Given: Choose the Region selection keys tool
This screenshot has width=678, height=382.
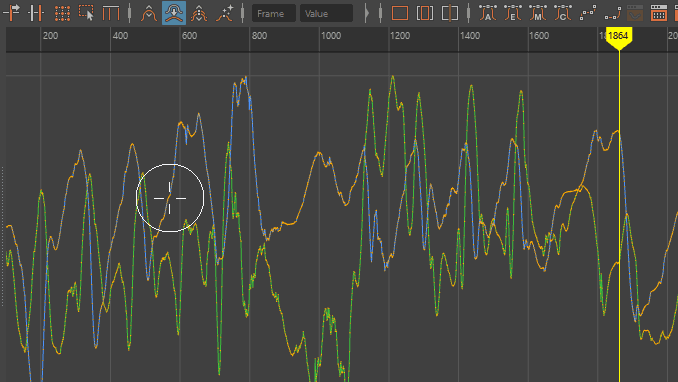Looking at the screenshot, I should click(x=86, y=13).
